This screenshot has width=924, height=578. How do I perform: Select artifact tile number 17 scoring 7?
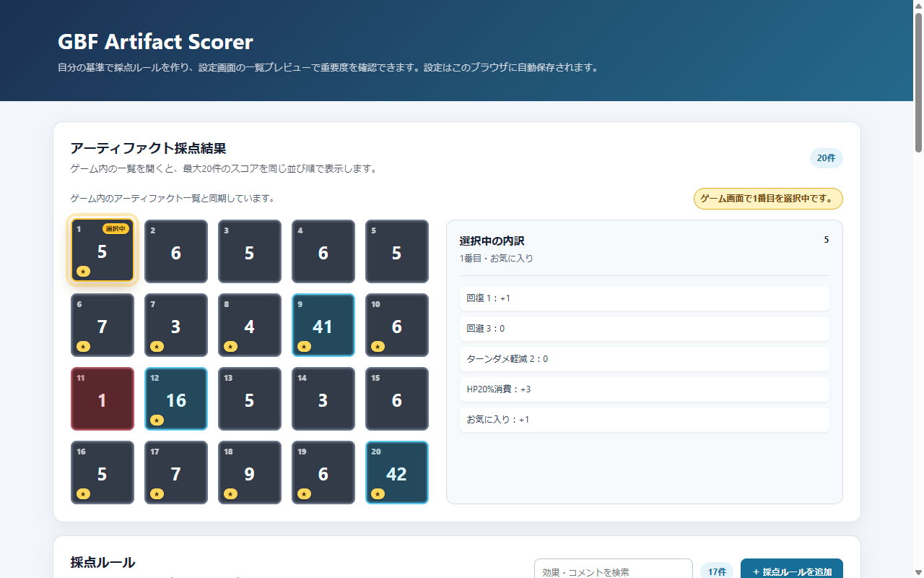click(x=176, y=472)
